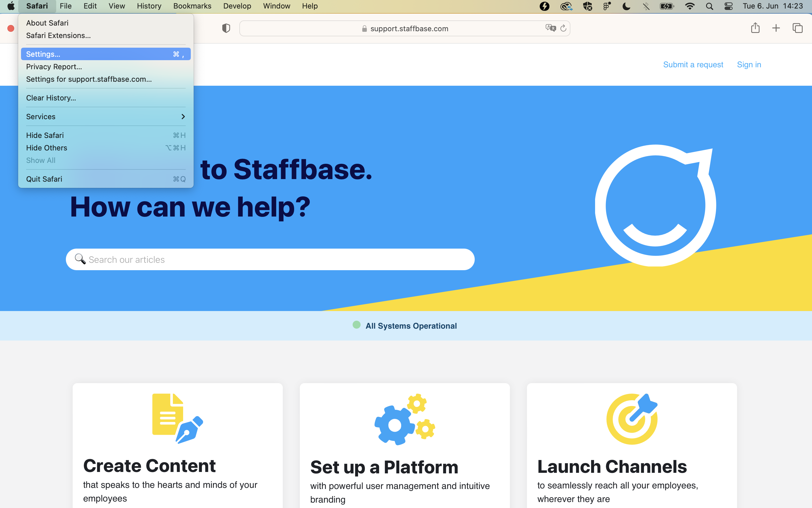Click the translate page icon in address bar

click(x=551, y=28)
